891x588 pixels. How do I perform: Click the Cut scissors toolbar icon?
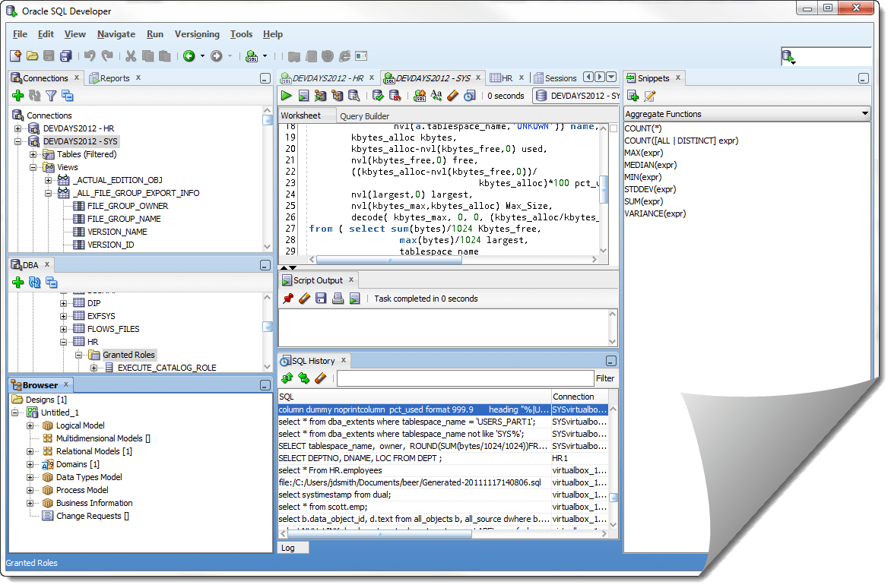click(x=131, y=55)
